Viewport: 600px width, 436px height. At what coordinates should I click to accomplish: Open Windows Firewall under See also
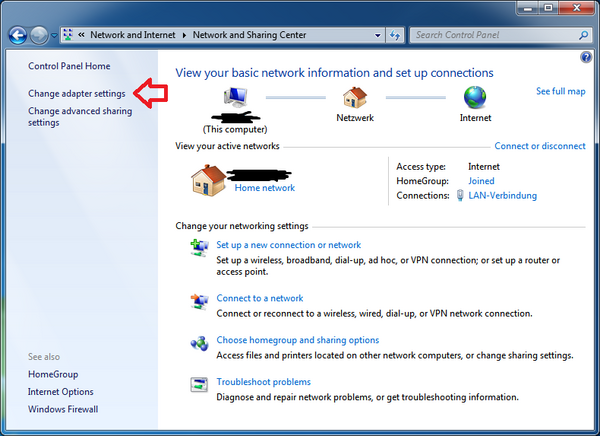click(x=63, y=409)
